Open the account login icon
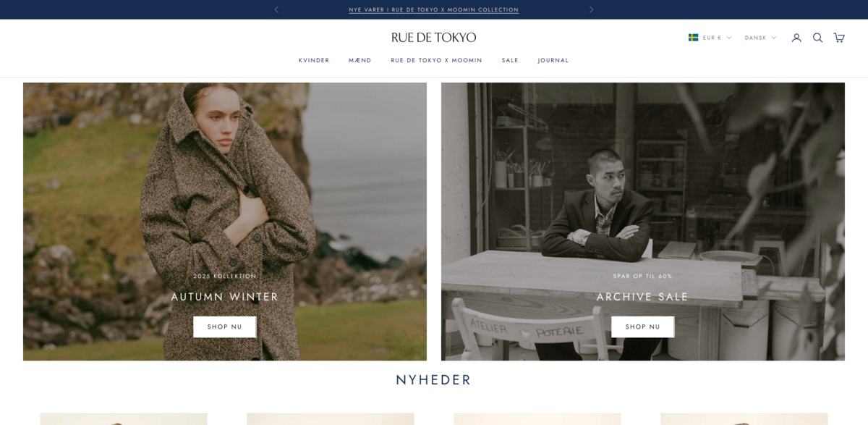This screenshot has width=868, height=425. (796, 38)
